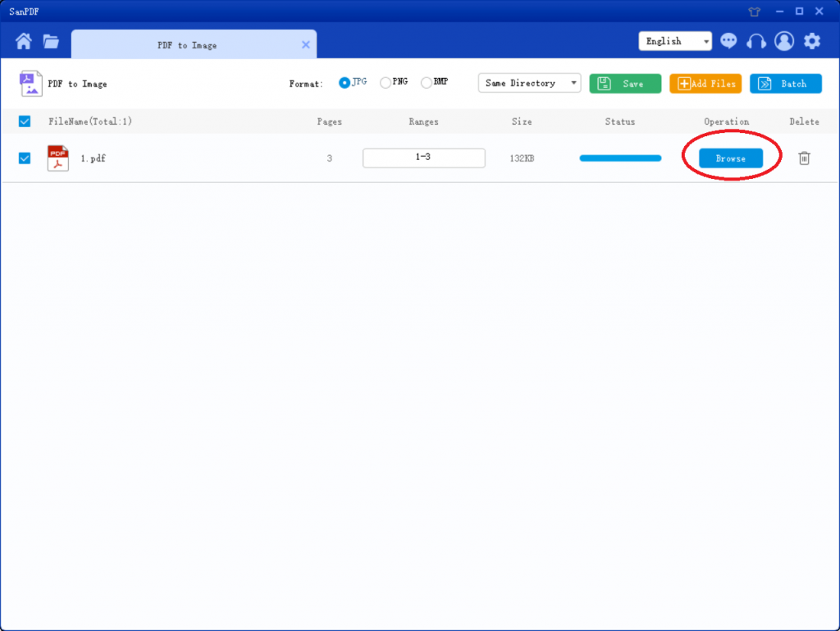The width and height of the screenshot is (840, 631).
Task: Click the Delete column header
Action: tap(804, 121)
